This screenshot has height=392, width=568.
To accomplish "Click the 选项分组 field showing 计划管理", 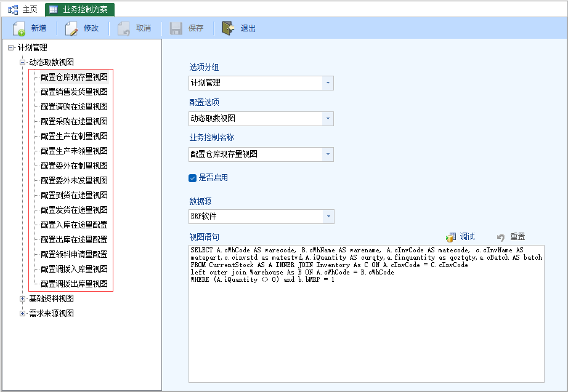I will tap(261, 83).
